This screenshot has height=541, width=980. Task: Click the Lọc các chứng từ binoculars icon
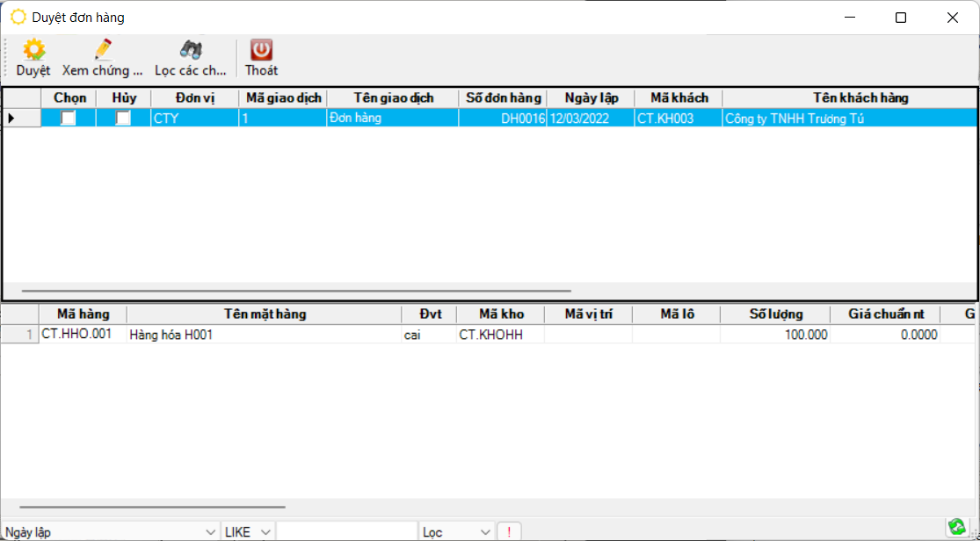pos(191,50)
